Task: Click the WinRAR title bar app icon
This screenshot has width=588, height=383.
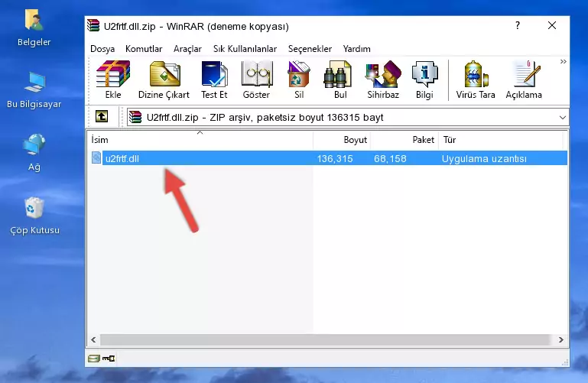Action: (93, 26)
